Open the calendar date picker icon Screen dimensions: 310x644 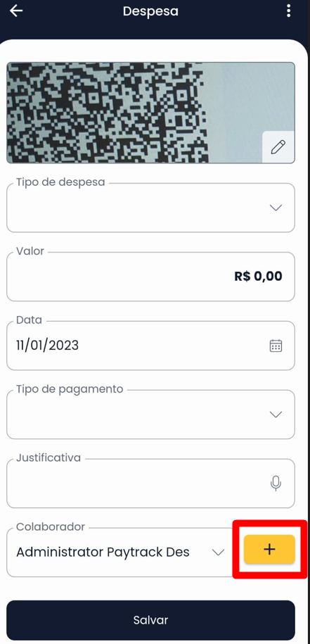[x=276, y=346]
